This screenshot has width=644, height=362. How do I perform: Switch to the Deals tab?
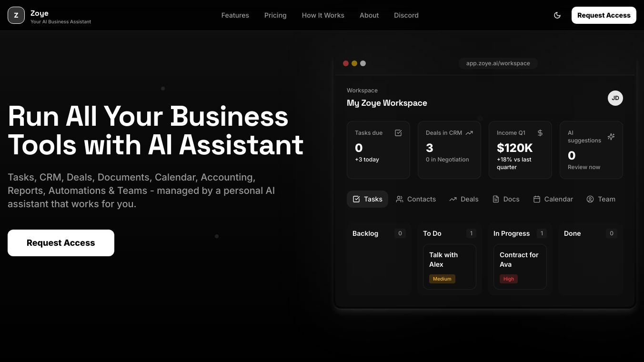pos(464,199)
